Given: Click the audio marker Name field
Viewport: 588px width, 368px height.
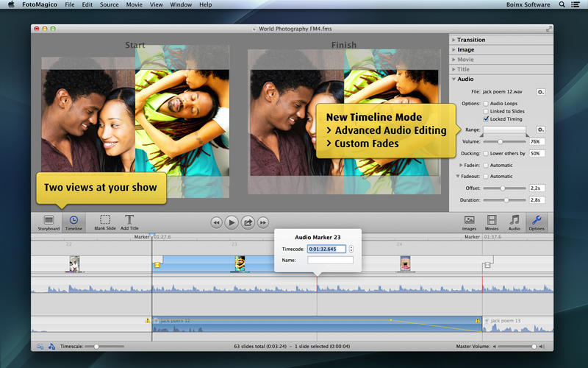Looking at the screenshot, I should click(x=330, y=260).
